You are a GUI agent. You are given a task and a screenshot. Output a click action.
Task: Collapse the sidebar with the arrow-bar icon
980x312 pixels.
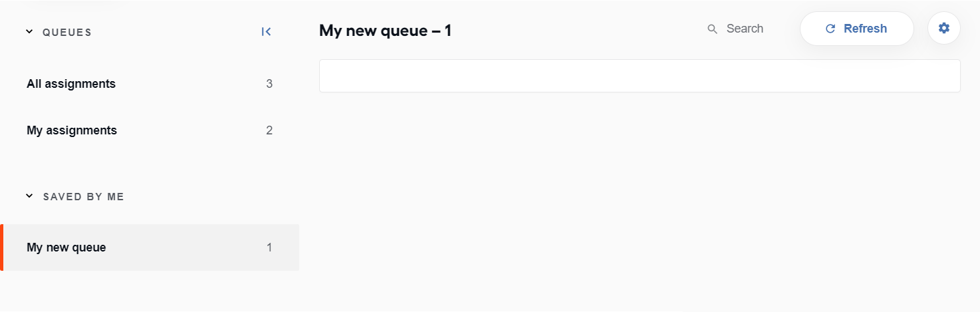[x=266, y=32]
